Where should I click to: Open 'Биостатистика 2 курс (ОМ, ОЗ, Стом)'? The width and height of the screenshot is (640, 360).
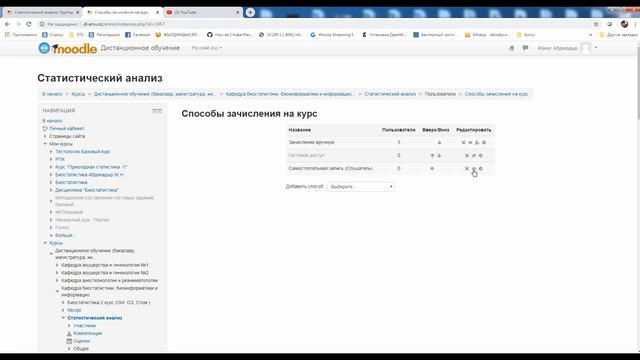coord(109,302)
